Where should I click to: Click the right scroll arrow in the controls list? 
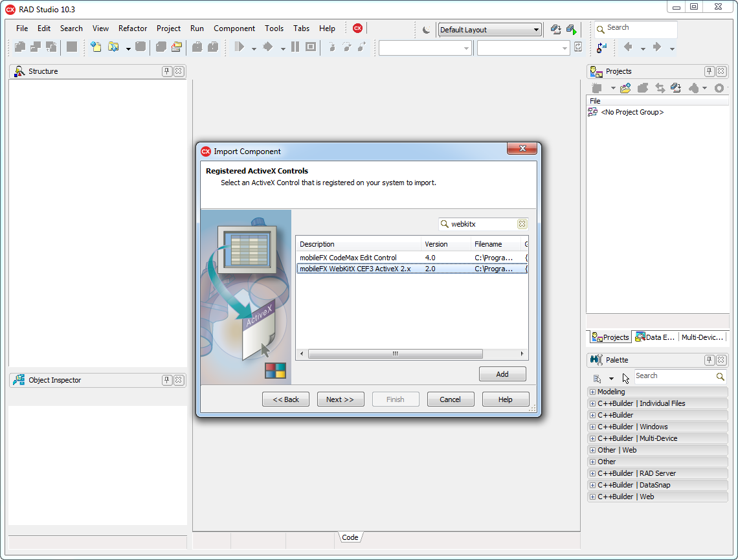(x=522, y=353)
